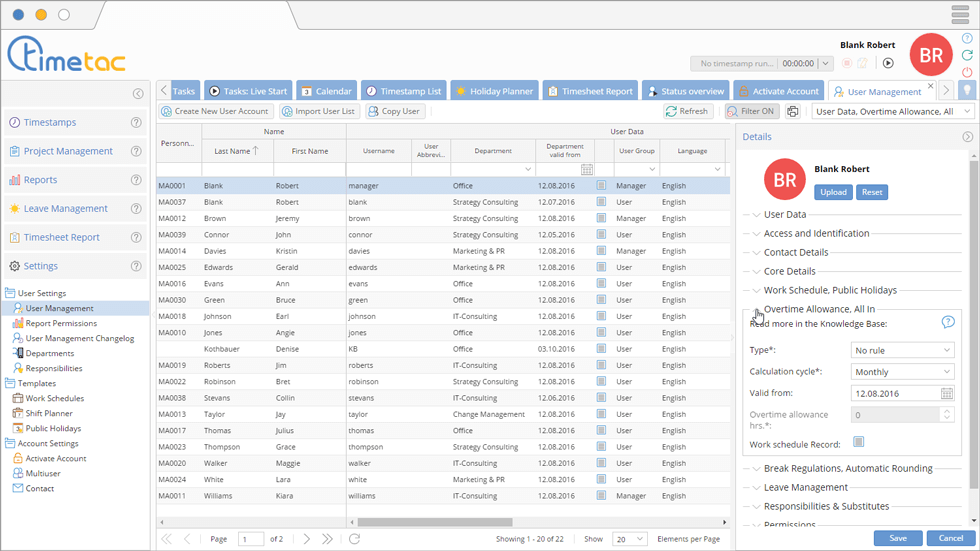Image resolution: width=980 pixels, height=551 pixels.
Task: Open the Timesheet Report tab
Action: [590, 91]
